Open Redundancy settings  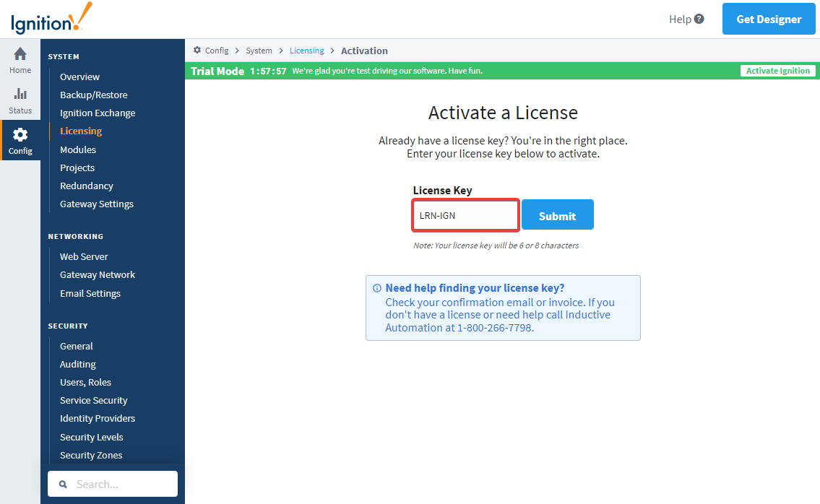[86, 186]
